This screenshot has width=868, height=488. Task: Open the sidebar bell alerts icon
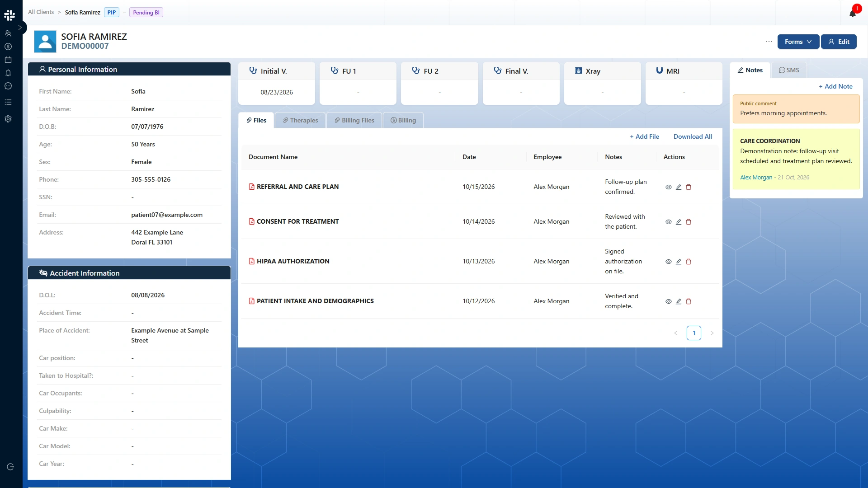pos(8,73)
